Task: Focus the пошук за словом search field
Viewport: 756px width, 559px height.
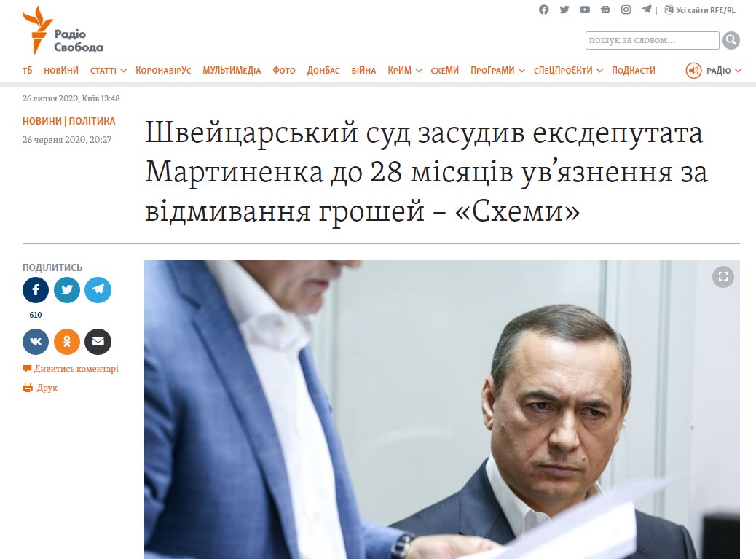Action: [653, 40]
